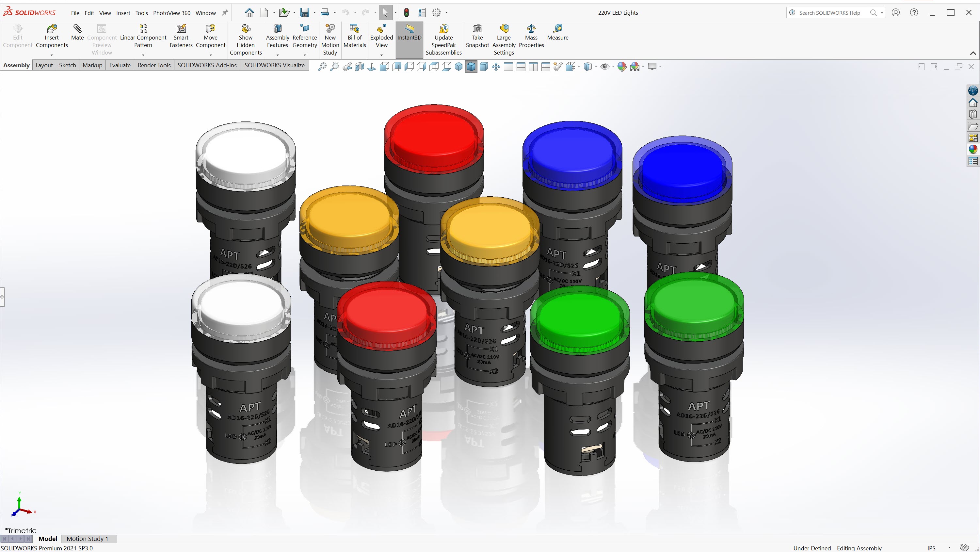Click the SOLIDWORKS Add-Ins button
The image size is (980, 552).
click(207, 65)
